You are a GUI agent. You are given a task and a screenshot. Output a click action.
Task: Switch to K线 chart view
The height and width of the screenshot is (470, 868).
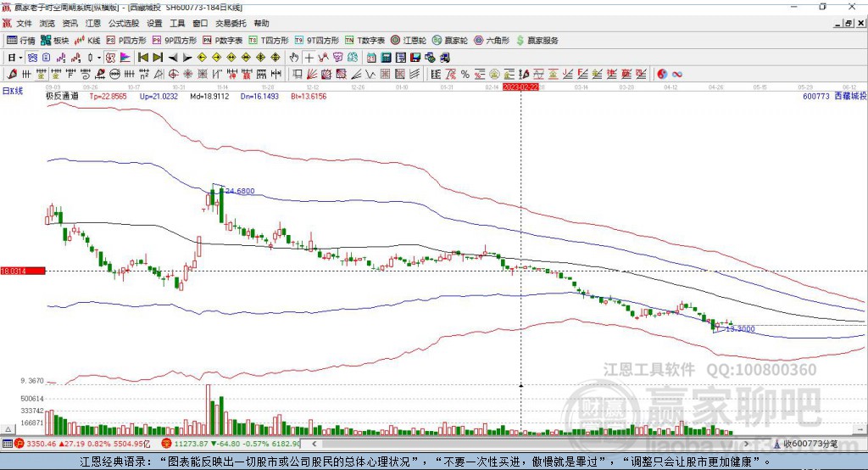87,41
